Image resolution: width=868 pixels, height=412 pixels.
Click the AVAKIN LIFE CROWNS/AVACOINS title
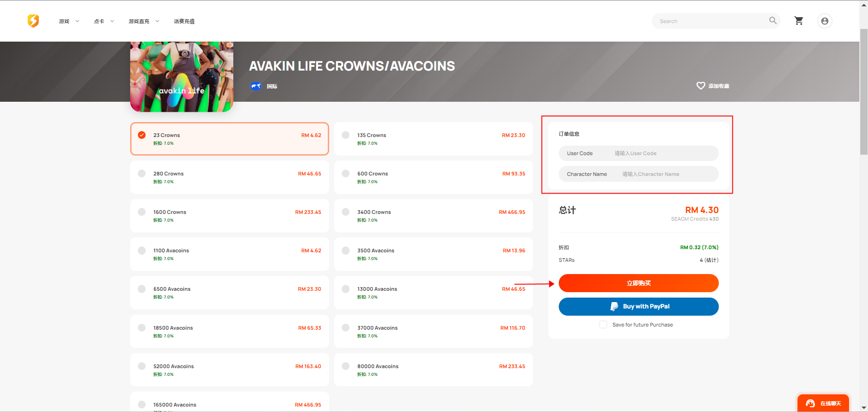(x=352, y=66)
